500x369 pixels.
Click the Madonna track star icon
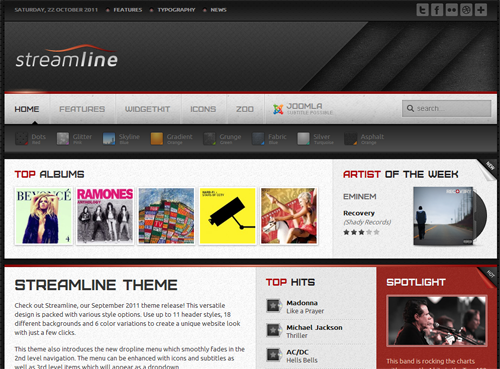(274, 306)
